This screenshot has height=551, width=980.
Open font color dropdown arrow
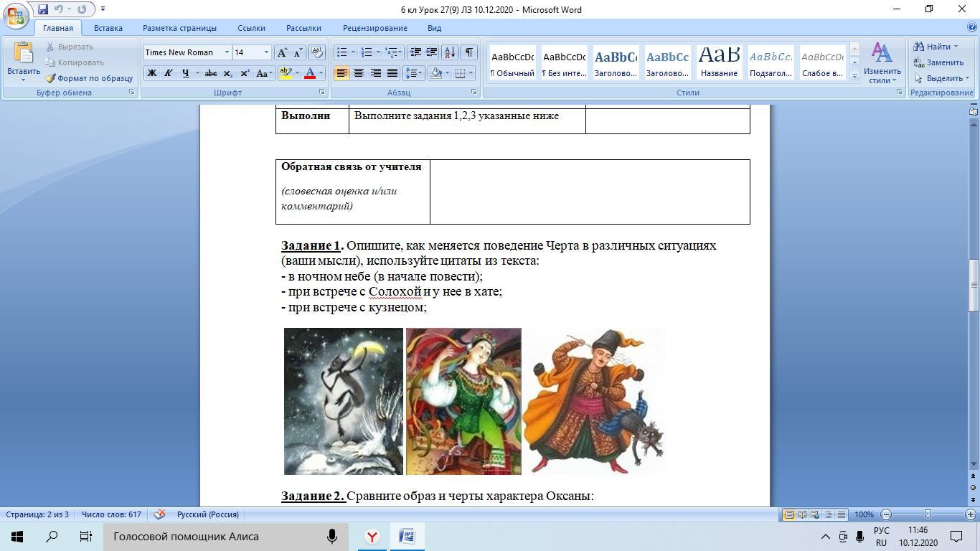(x=321, y=73)
